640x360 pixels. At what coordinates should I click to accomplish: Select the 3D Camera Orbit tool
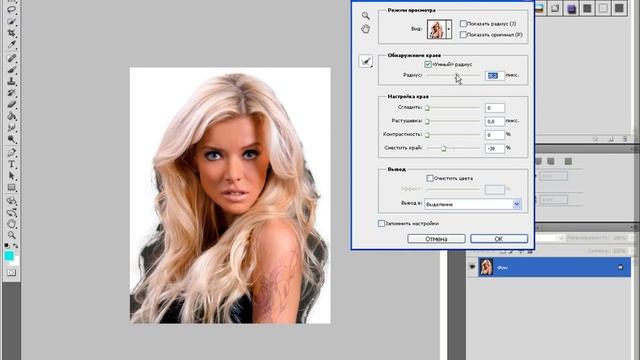[11, 212]
